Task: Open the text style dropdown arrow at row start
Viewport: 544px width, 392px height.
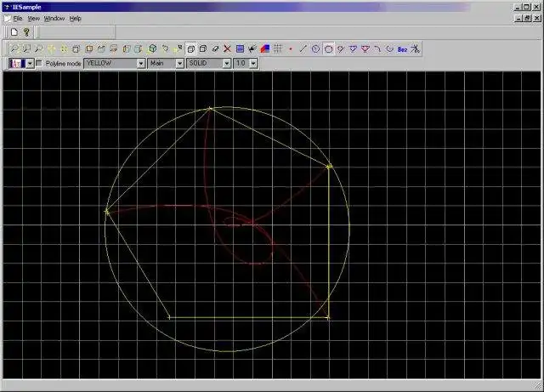Action: pyautogui.click(x=31, y=64)
